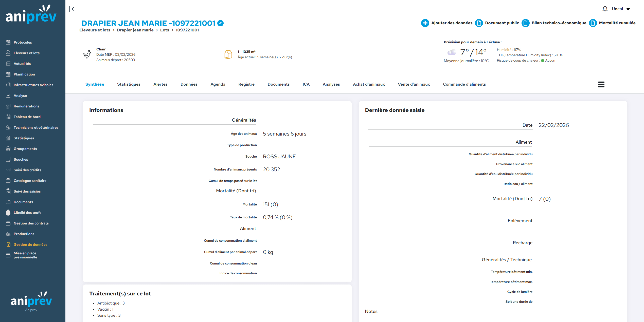Viewport: 644px width, 322px height.
Task: Open notifications bell icon
Action: (x=605, y=9)
